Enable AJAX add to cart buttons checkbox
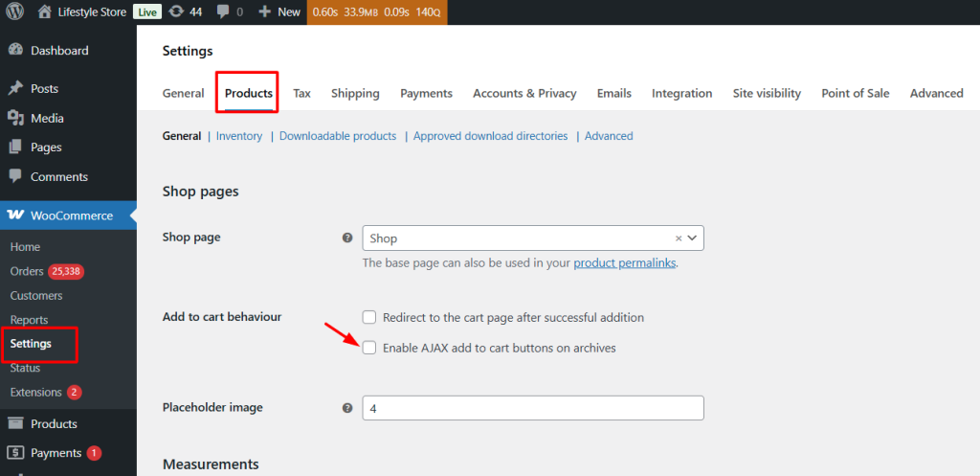980x476 pixels. point(369,348)
